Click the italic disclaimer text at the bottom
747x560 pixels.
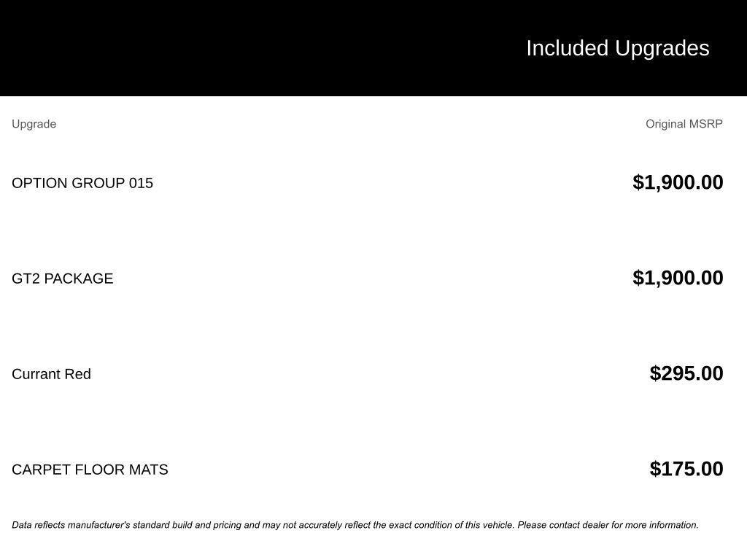[263, 525]
